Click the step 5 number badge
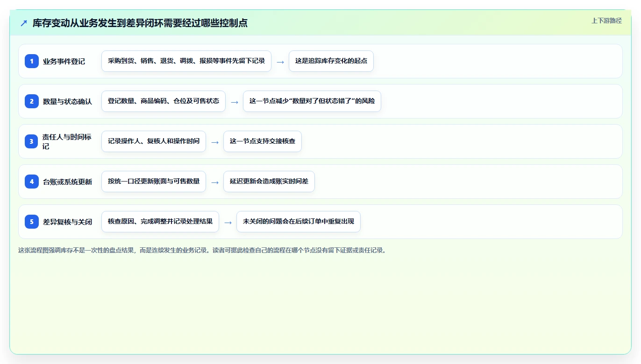Screen dimensions: 641x364 (x=32, y=222)
